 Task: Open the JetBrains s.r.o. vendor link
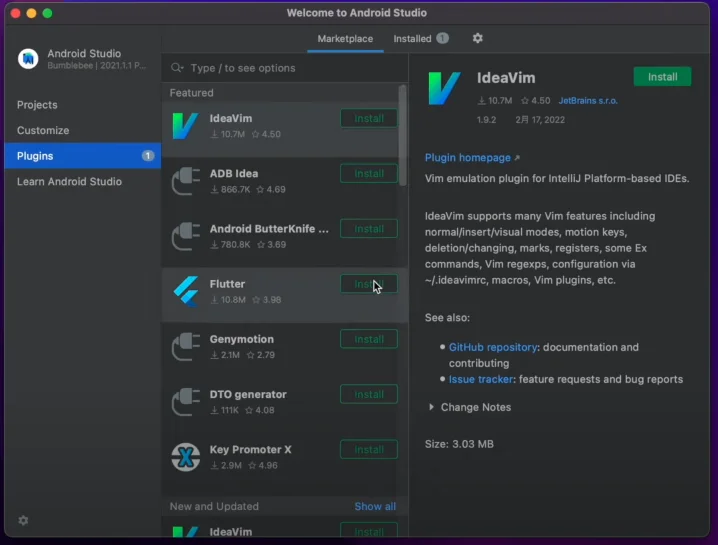(588, 101)
